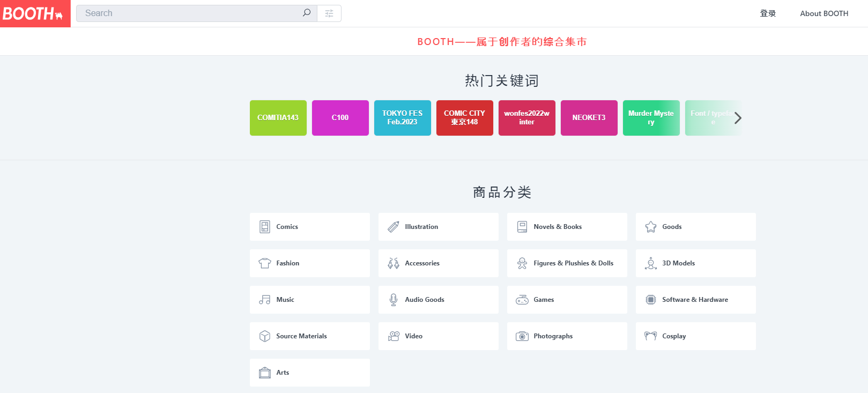
Task: Click the Comics category icon
Action: 265,227
